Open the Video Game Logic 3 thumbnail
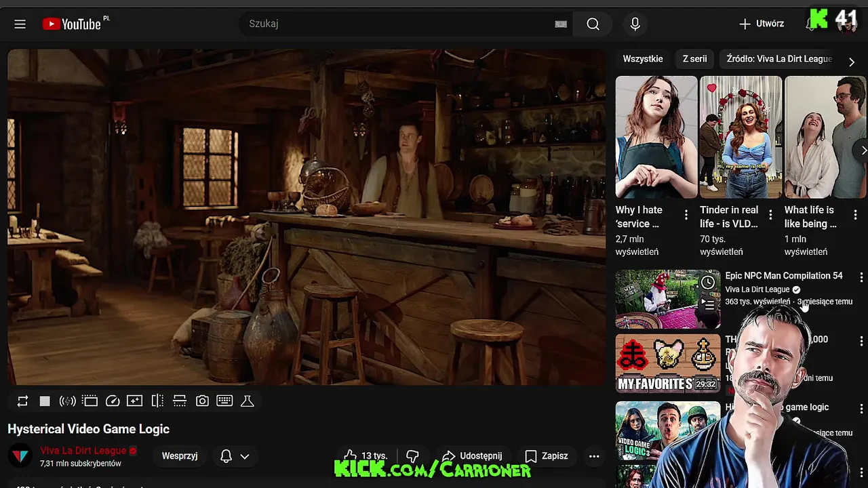This screenshot has width=868, height=488. click(668, 431)
